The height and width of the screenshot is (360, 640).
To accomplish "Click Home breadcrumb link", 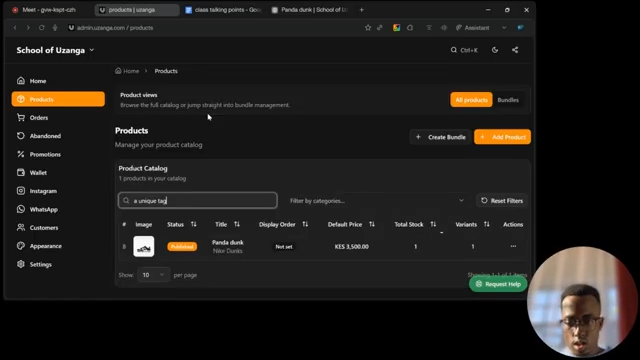I will [x=127, y=71].
